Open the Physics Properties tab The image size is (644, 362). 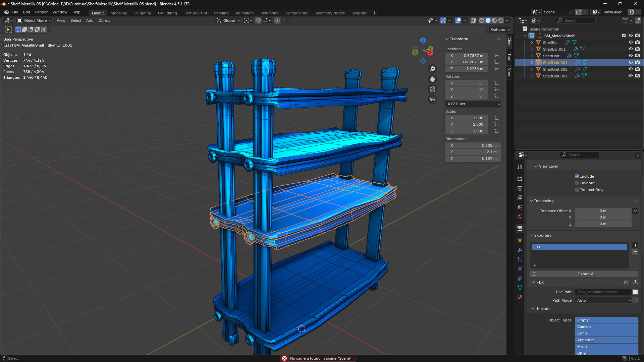point(520,268)
